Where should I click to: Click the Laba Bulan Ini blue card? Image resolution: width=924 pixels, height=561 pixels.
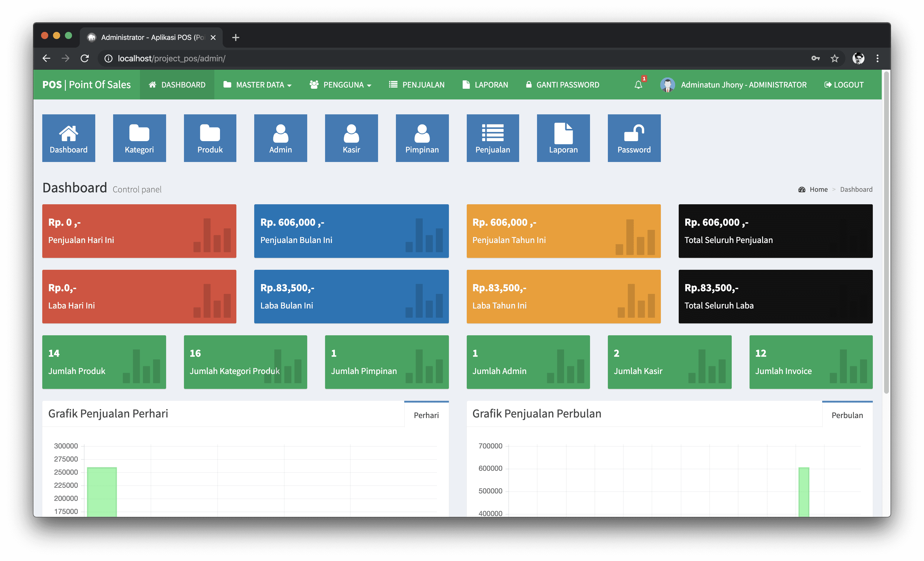[351, 296]
